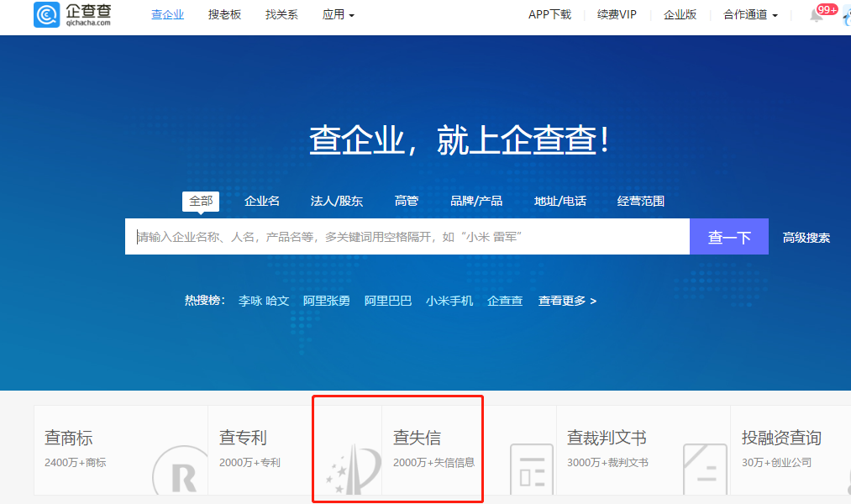Focus the company name search field

[407, 237]
